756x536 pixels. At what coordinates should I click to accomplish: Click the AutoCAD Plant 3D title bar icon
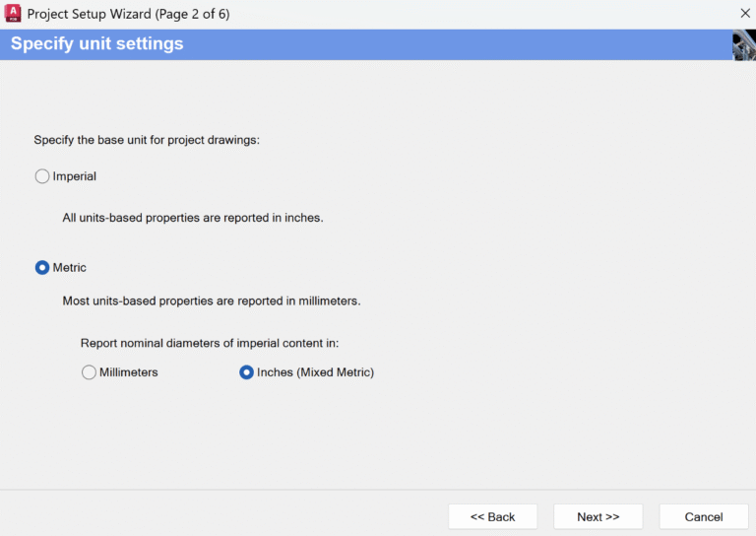(x=13, y=13)
